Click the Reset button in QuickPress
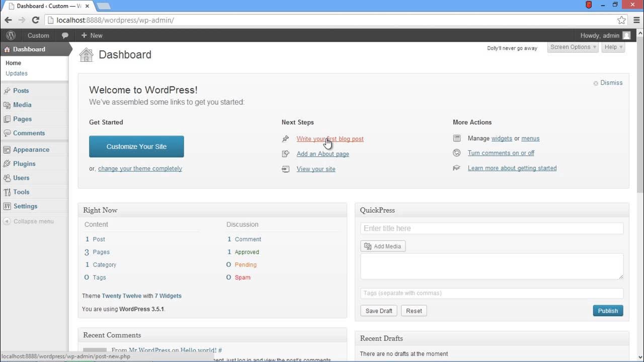644x362 pixels. click(414, 311)
